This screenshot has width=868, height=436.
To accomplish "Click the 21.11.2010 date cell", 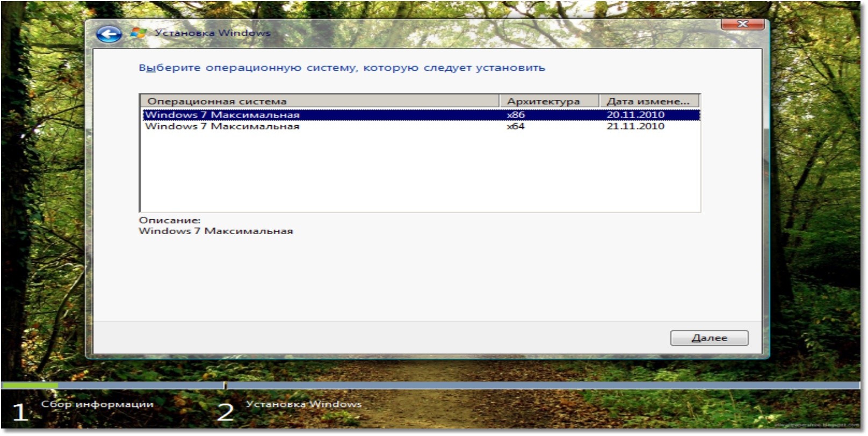I will click(x=635, y=126).
